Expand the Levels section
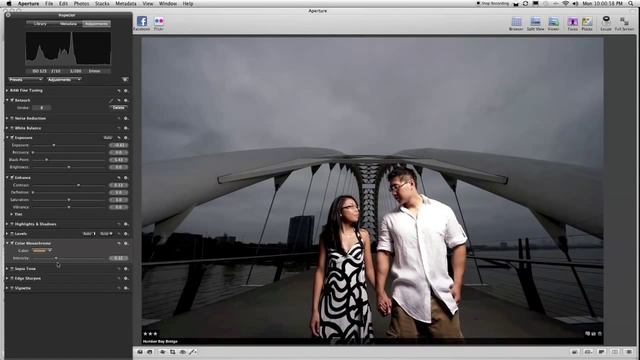 (7, 234)
